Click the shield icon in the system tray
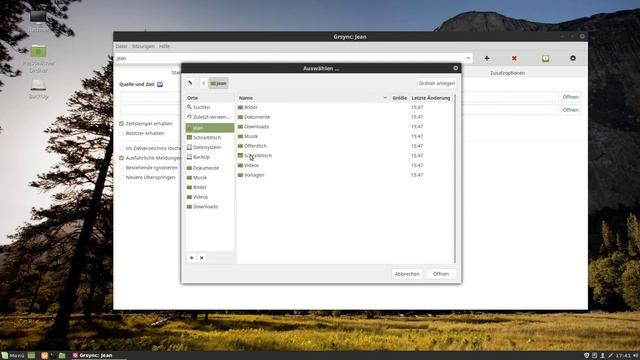 point(587,356)
